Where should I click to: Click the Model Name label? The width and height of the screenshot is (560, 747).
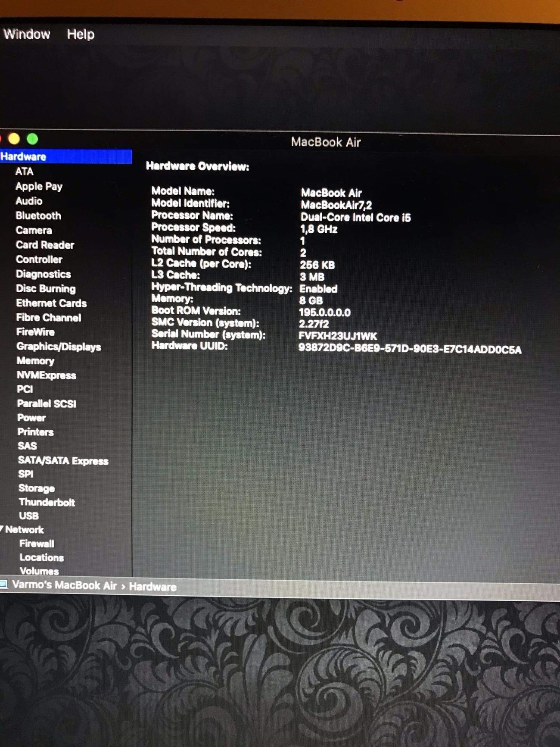183,191
